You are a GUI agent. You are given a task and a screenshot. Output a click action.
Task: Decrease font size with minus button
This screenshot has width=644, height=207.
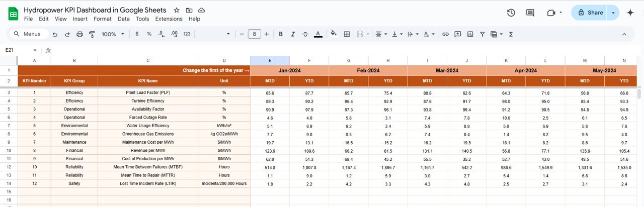tap(242, 34)
